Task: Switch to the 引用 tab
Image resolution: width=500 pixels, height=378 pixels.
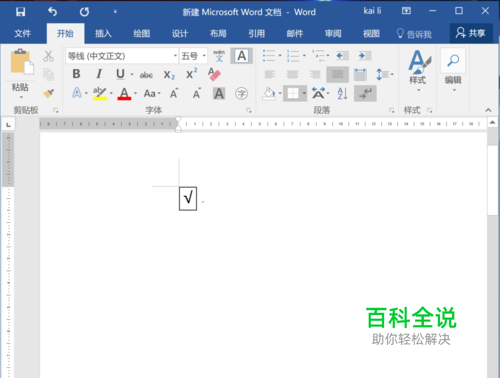Action: [x=257, y=33]
